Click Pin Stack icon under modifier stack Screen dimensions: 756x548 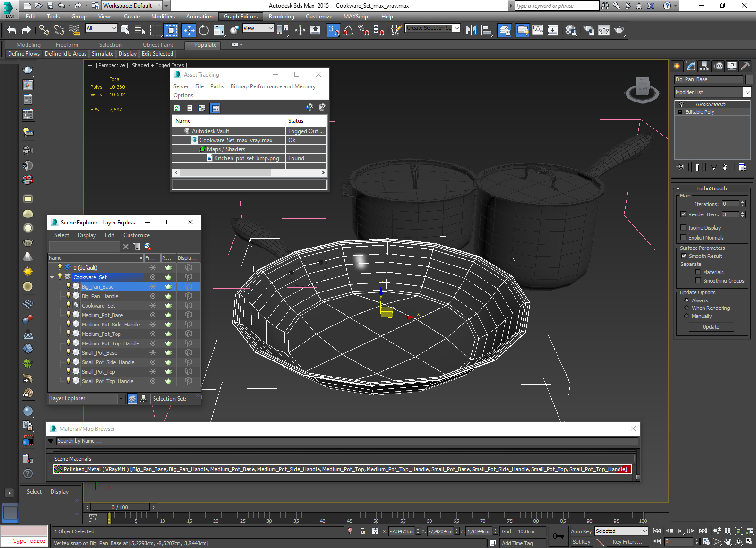(680, 167)
